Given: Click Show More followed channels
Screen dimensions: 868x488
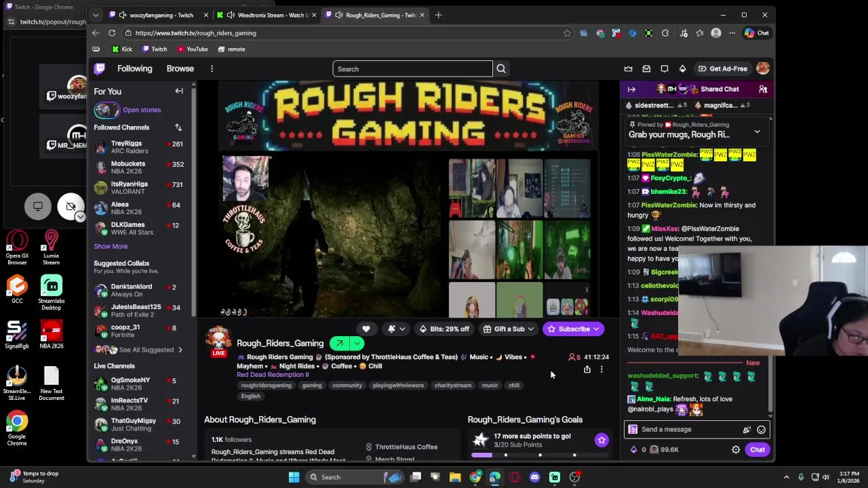Looking at the screenshot, I should (111, 247).
